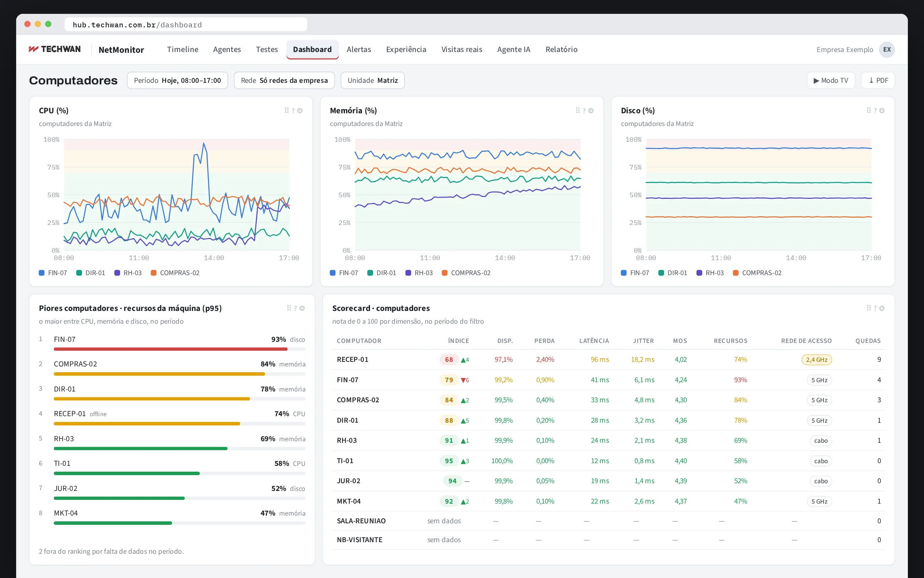The image size is (924, 578).
Task: Start Modo TV
Action: point(831,81)
